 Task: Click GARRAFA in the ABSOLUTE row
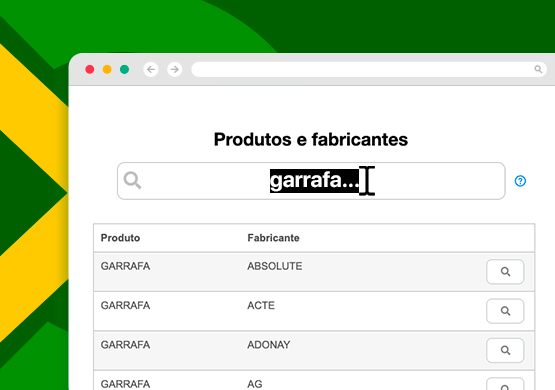[125, 266]
